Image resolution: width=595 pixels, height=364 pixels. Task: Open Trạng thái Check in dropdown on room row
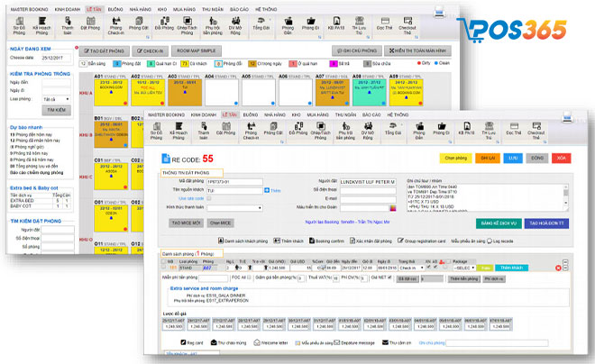pos(411,268)
